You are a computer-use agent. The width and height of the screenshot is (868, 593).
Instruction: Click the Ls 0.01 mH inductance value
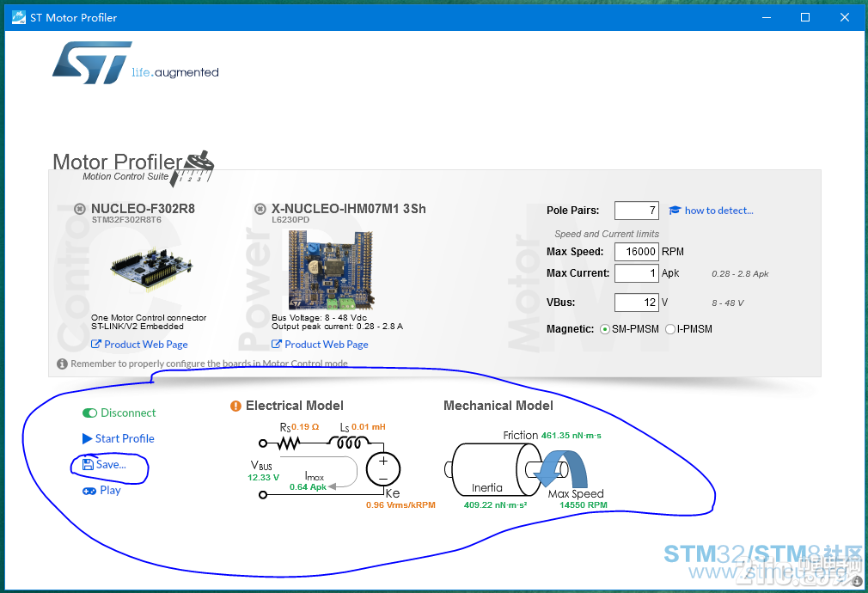click(x=369, y=427)
